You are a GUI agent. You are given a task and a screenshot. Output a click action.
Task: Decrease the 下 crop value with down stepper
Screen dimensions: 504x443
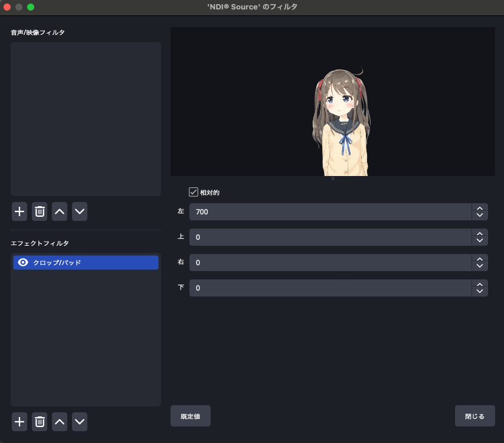[480, 291]
